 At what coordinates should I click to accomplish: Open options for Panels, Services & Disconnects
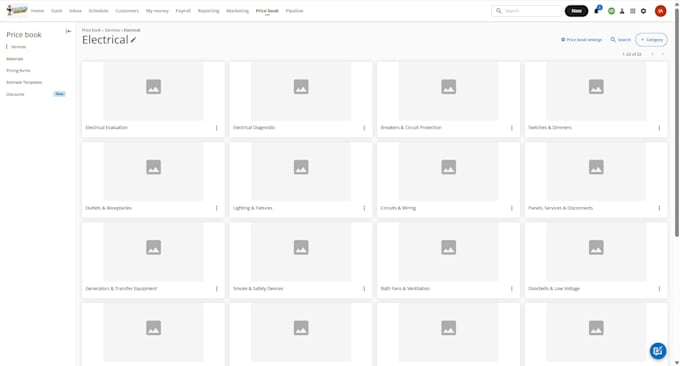click(x=659, y=208)
